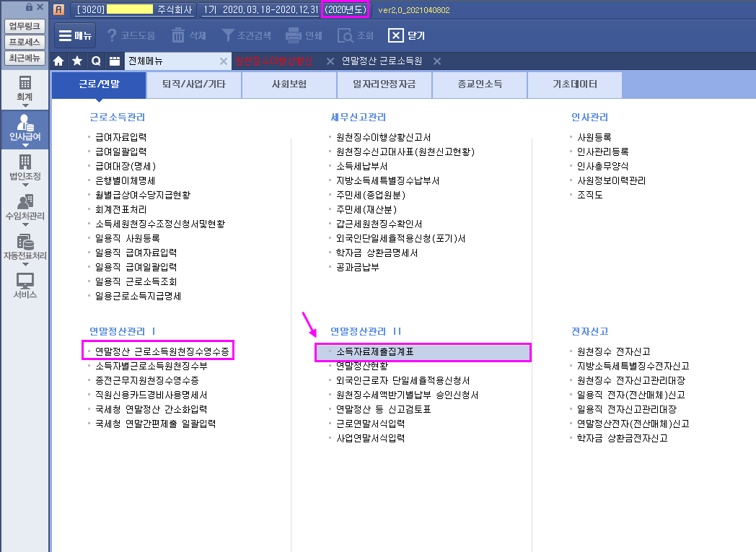Close the 연말정산 근로소득원 tab
Viewport: 756px width, 552px height.
point(437,61)
